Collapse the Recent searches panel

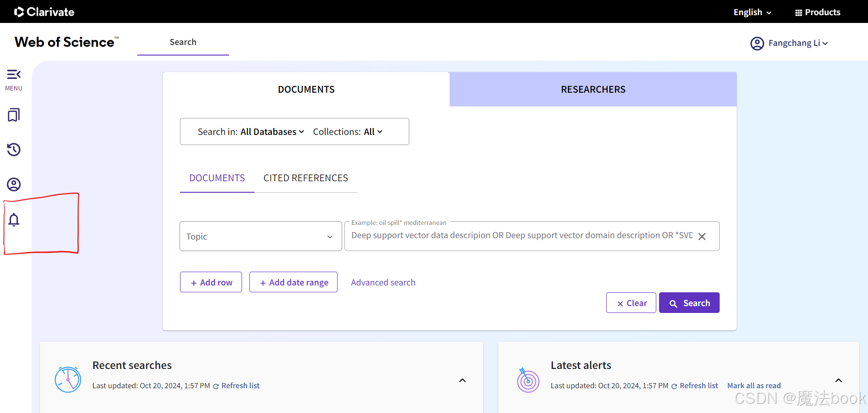(462, 380)
